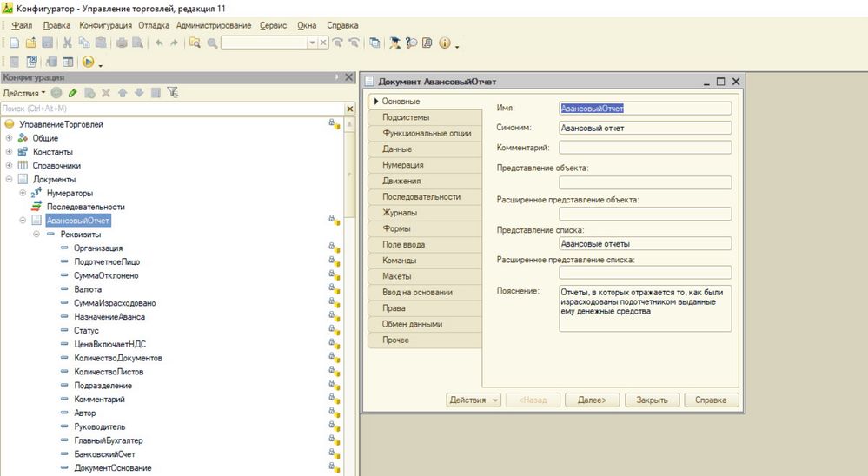868x476 pixels.
Task: Switch to the Права tab
Action: point(425,308)
